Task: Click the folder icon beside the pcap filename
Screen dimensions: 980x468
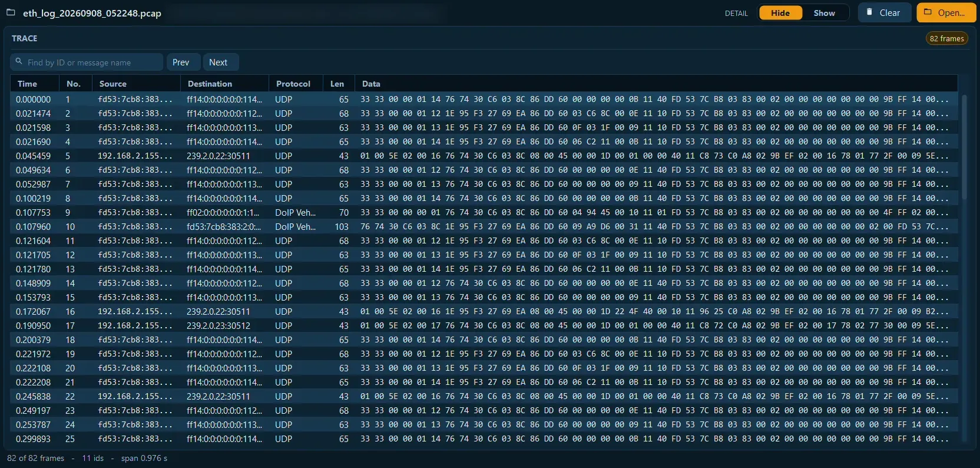Action: click(x=11, y=12)
